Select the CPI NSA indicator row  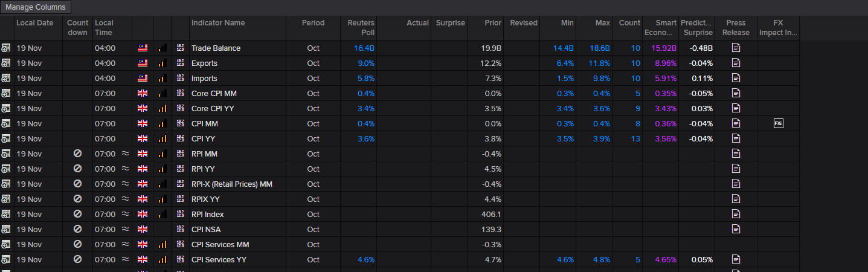coord(207,229)
